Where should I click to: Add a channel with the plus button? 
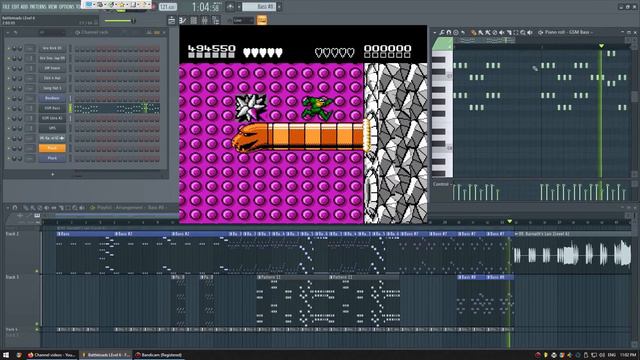[x=52, y=174]
